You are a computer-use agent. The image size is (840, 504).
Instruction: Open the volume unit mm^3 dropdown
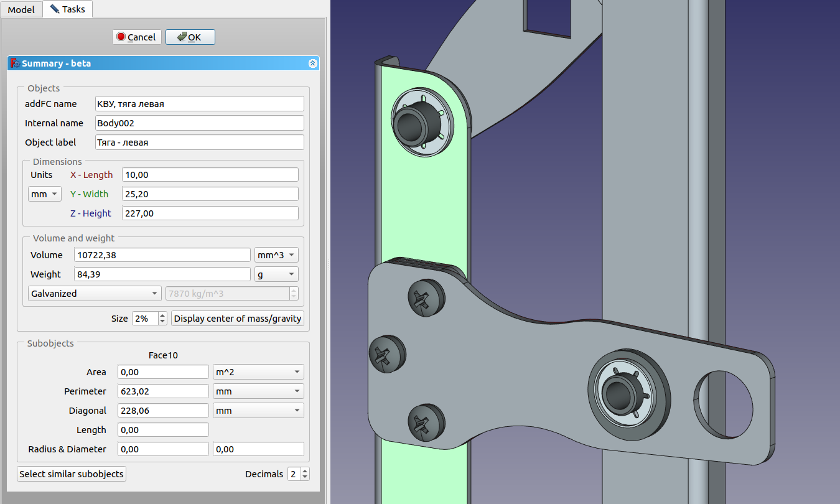(276, 255)
